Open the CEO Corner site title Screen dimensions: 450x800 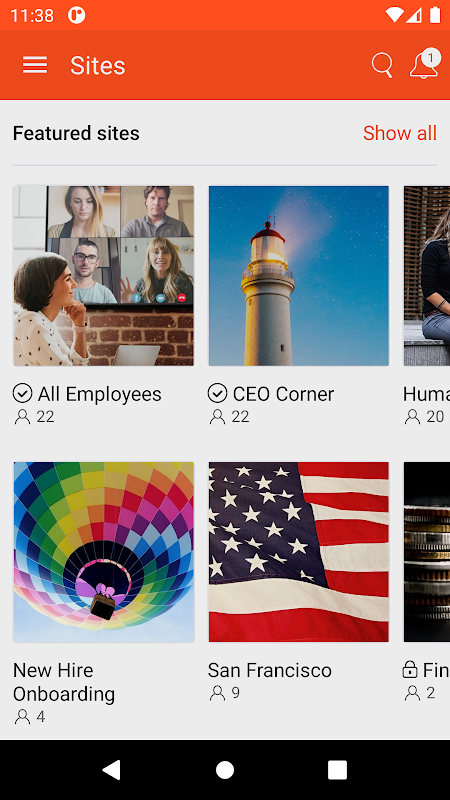[x=283, y=394]
